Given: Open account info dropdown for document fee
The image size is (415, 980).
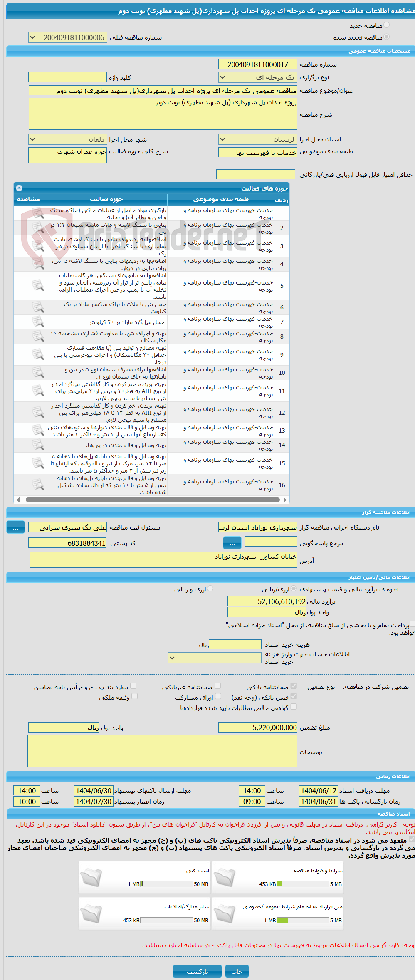Looking at the screenshot, I should tap(215, 658).
